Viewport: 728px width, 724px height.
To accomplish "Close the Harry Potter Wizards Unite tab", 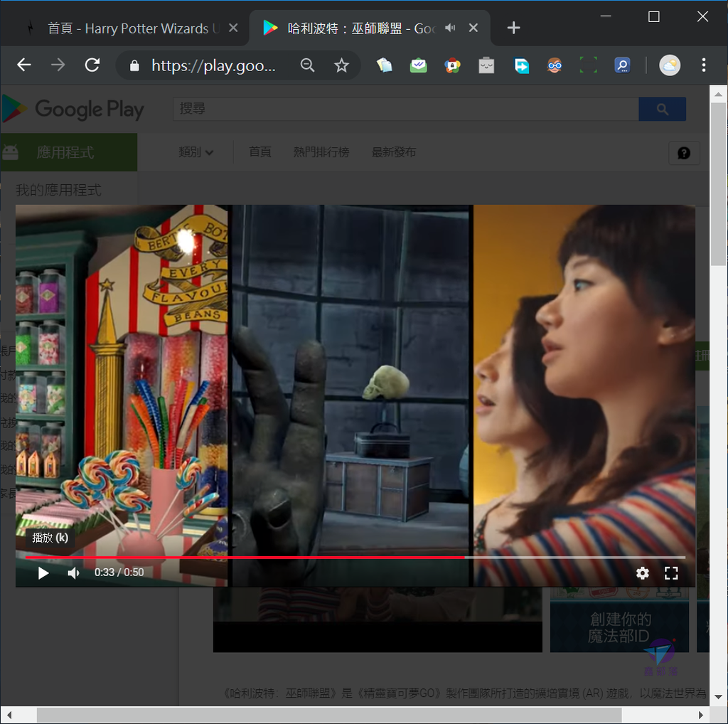I will point(233,28).
